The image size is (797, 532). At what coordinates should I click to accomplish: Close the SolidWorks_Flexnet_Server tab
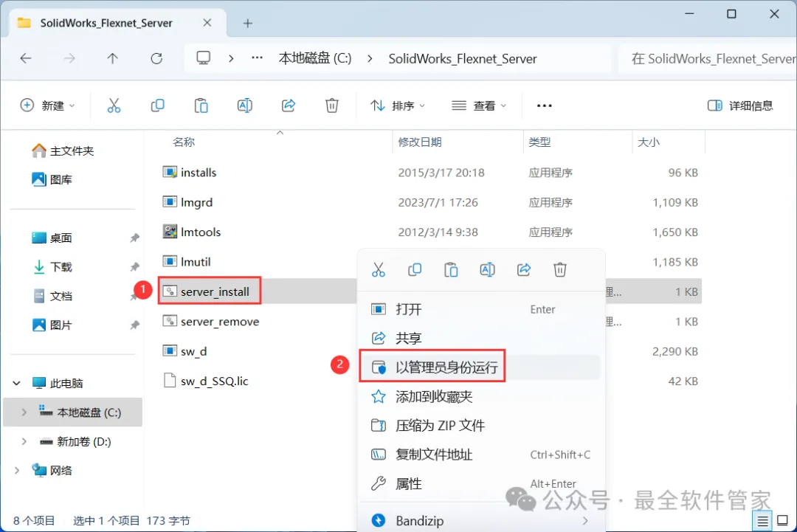pos(207,23)
